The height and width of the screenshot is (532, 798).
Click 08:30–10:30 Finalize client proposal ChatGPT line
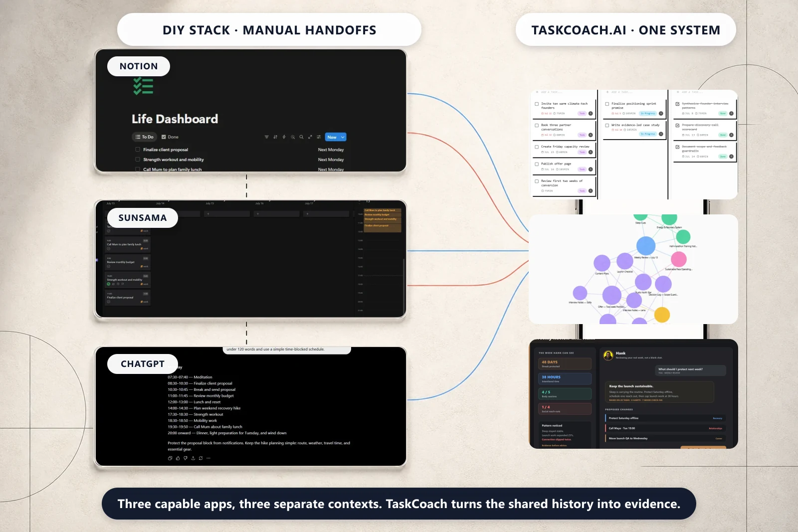point(200,383)
